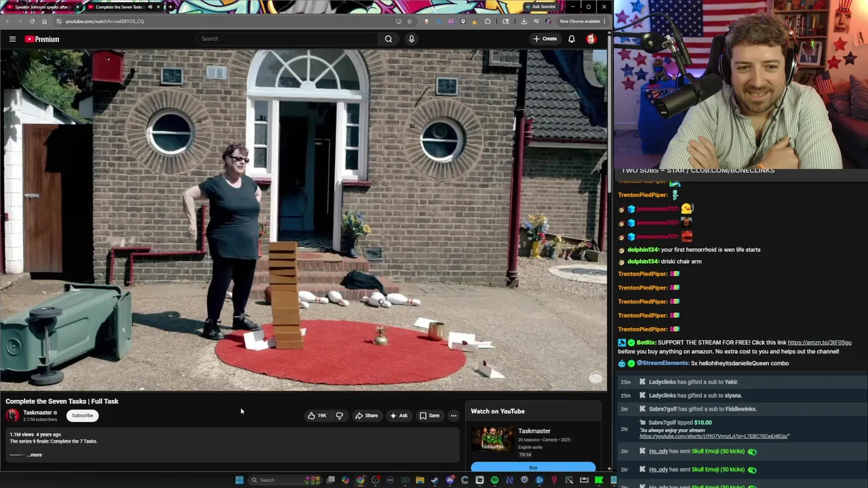Open the Chrome profile avatar
This screenshot has height=488, width=868.
pyautogui.click(x=548, y=21)
